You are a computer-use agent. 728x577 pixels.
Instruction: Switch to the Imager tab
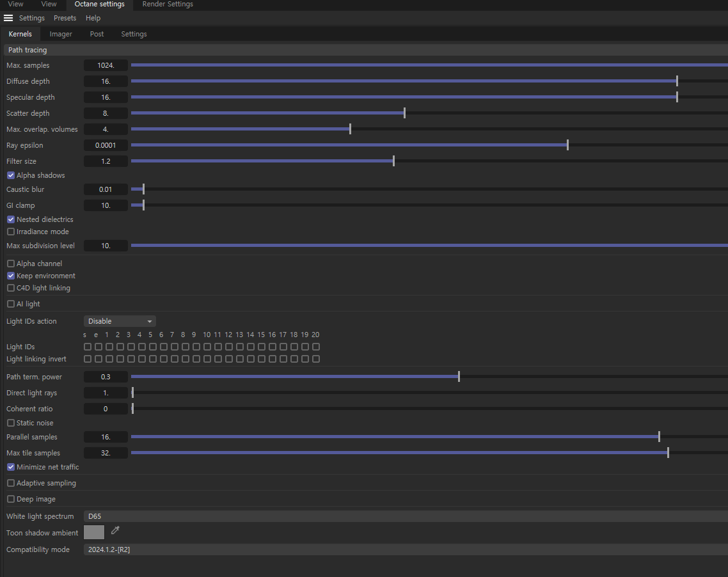[x=61, y=34]
